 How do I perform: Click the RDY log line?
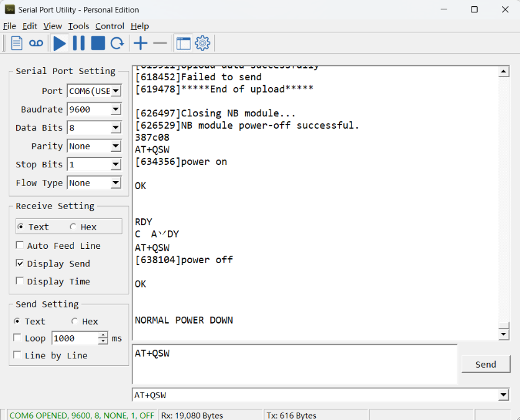pos(143,222)
